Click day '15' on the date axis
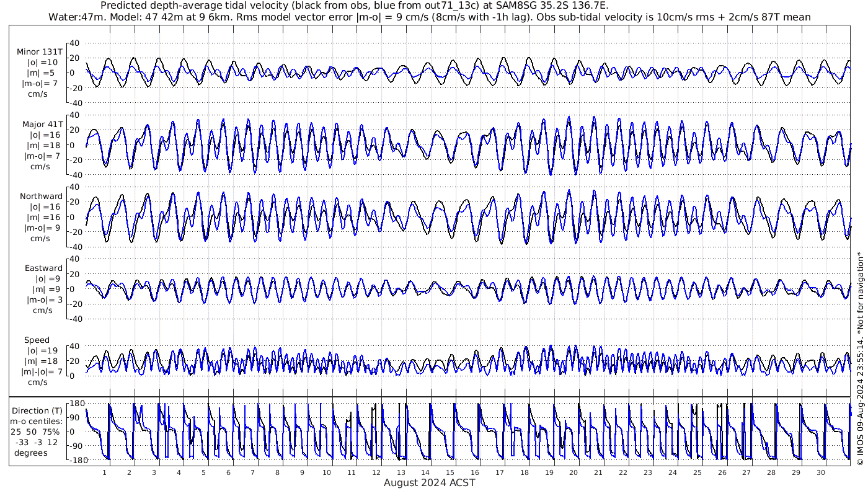 click(450, 472)
